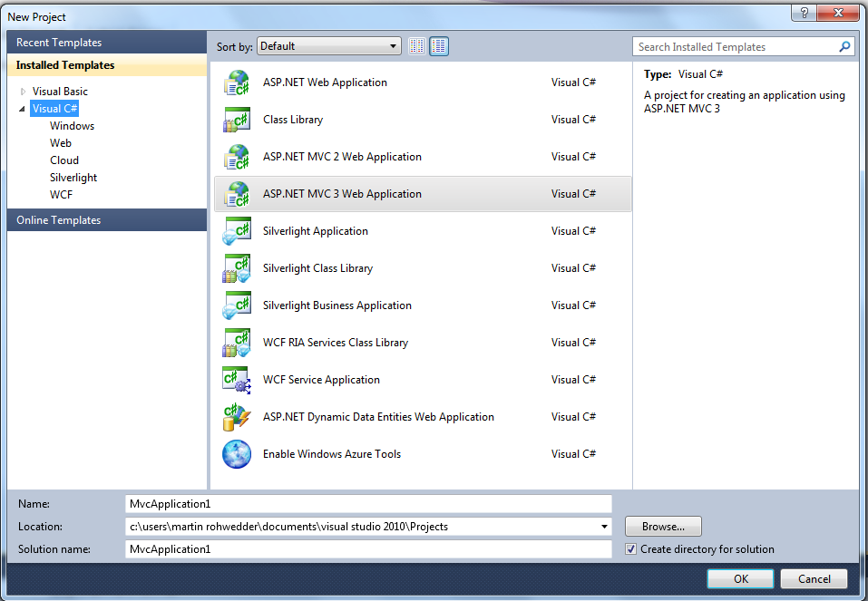Click 'Visual C#' beside WCF Service Application
868x601 pixels.
point(573,380)
